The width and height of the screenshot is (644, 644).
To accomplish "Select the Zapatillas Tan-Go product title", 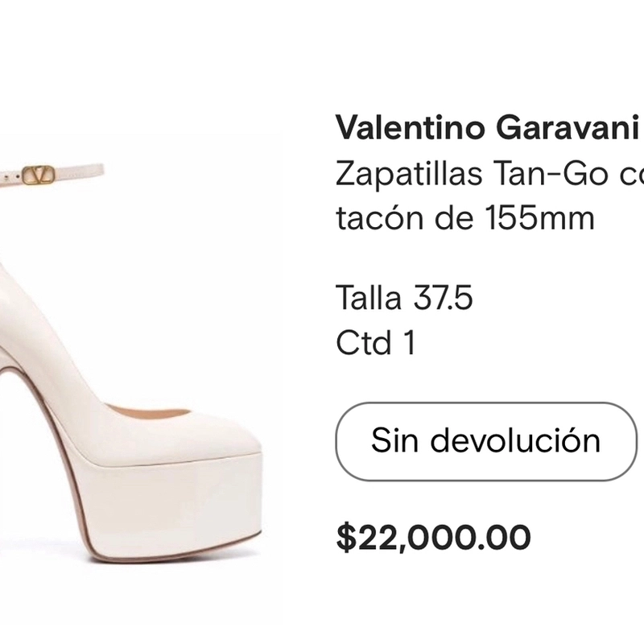I will click(489, 174).
